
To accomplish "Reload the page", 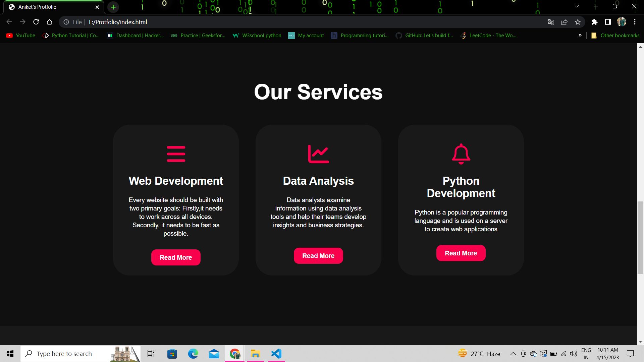I will [x=36, y=22].
